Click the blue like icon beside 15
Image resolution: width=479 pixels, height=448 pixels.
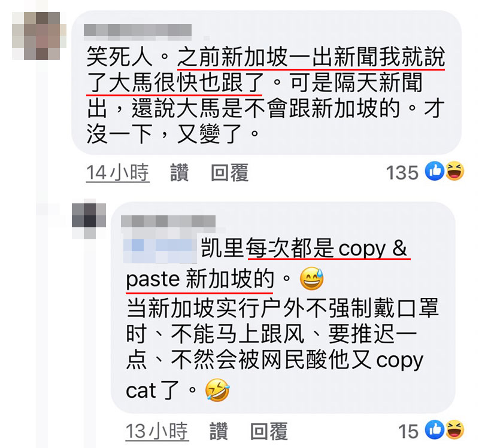tap(435, 429)
